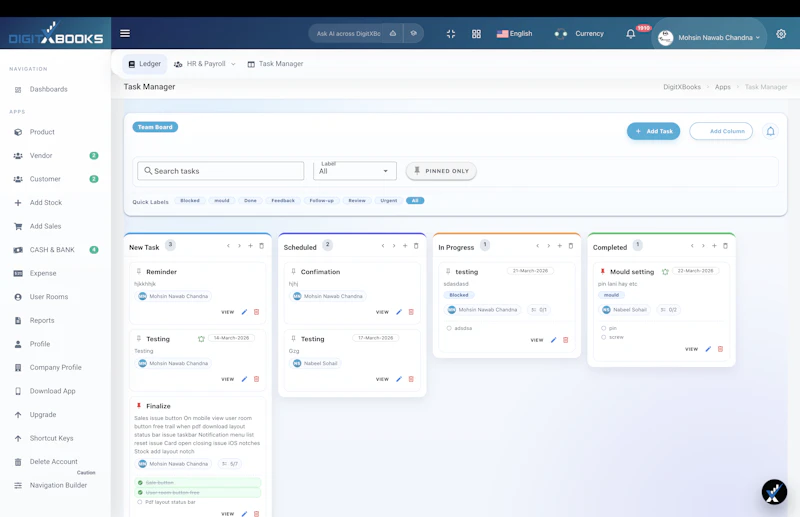The height and width of the screenshot is (517, 800).
Task: Check the 'adsdsa' subtask on testing card
Action: (449, 328)
